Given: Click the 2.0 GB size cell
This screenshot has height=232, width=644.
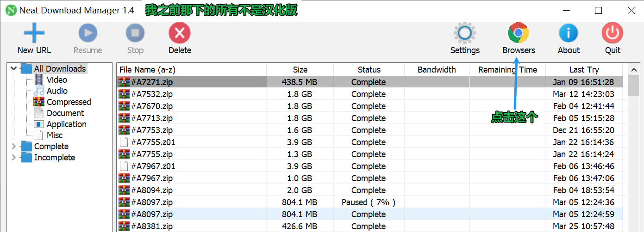Looking at the screenshot, I should [300, 190].
